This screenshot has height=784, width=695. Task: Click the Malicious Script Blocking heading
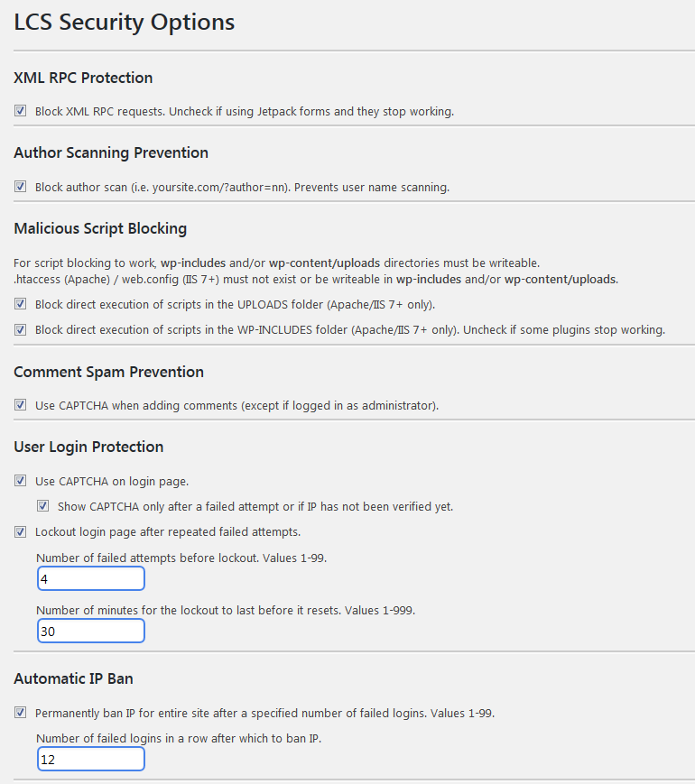coord(100,228)
